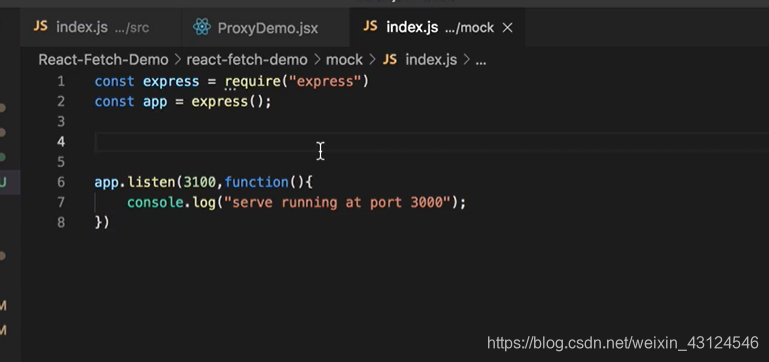Click the const keyword on line 2
The image size is (769, 362).
coord(114,101)
